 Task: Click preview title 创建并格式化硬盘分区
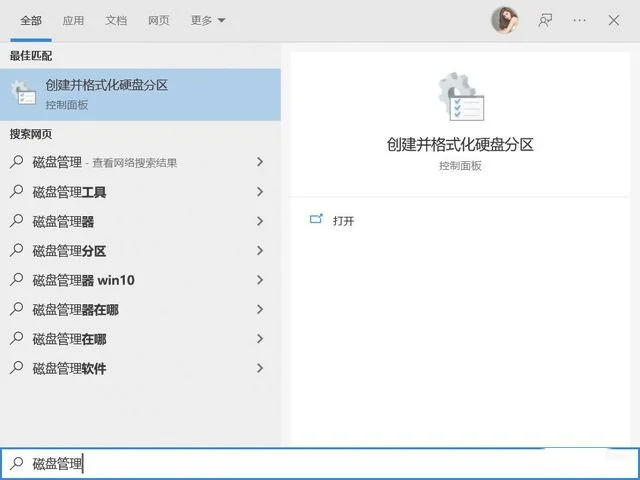click(x=460, y=145)
